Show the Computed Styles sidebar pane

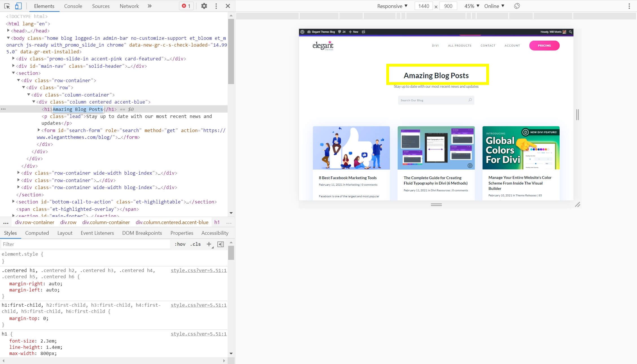tap(37, 233)
